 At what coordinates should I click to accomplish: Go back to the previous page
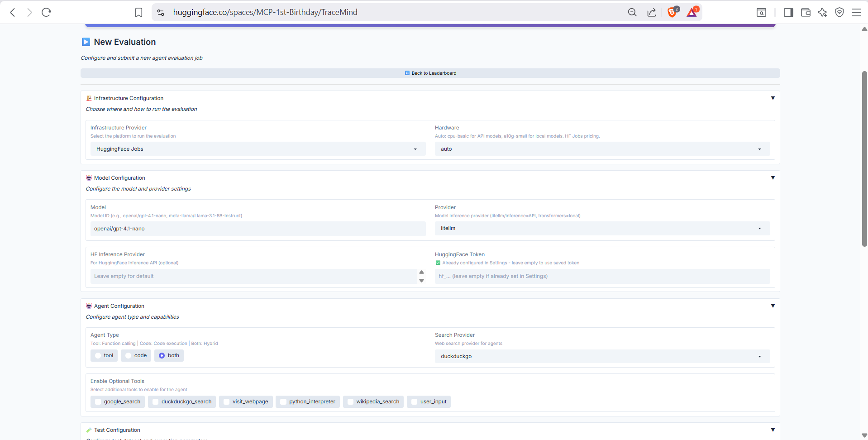pos(13,12)
